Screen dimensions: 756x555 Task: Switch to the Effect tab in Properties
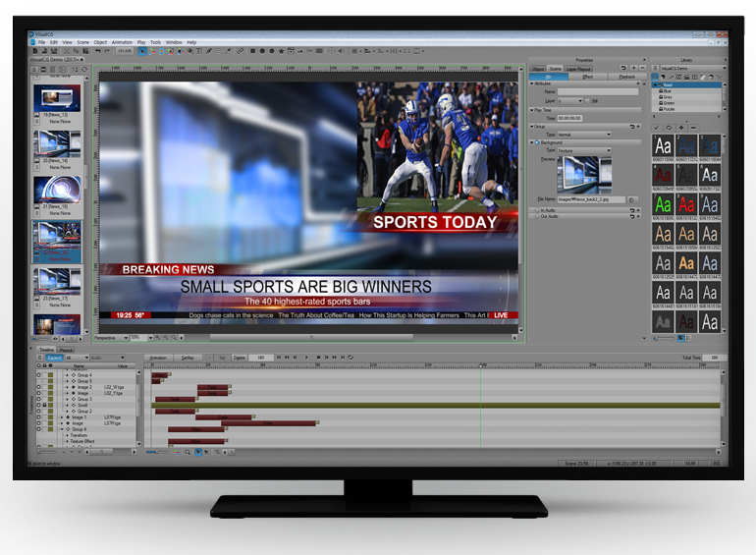pyautogui.click(x=588, y=77)
